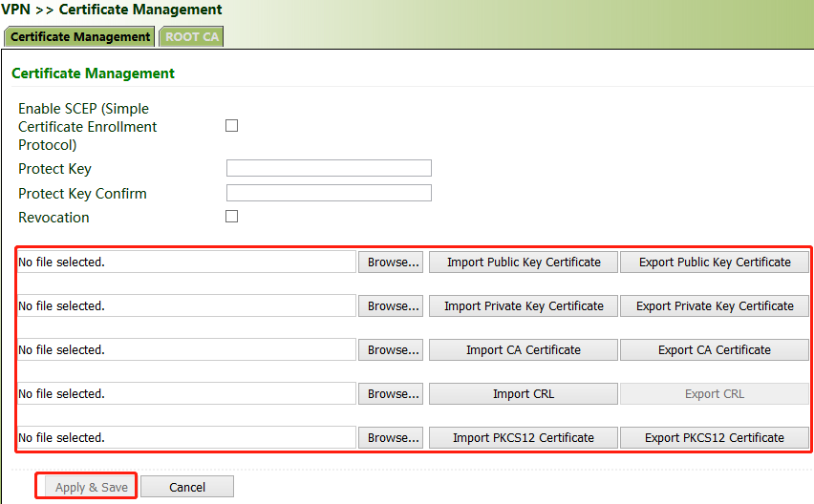814x504 pixels.
Task: Browse for a CA certificate file
Action: pos(391,350)
